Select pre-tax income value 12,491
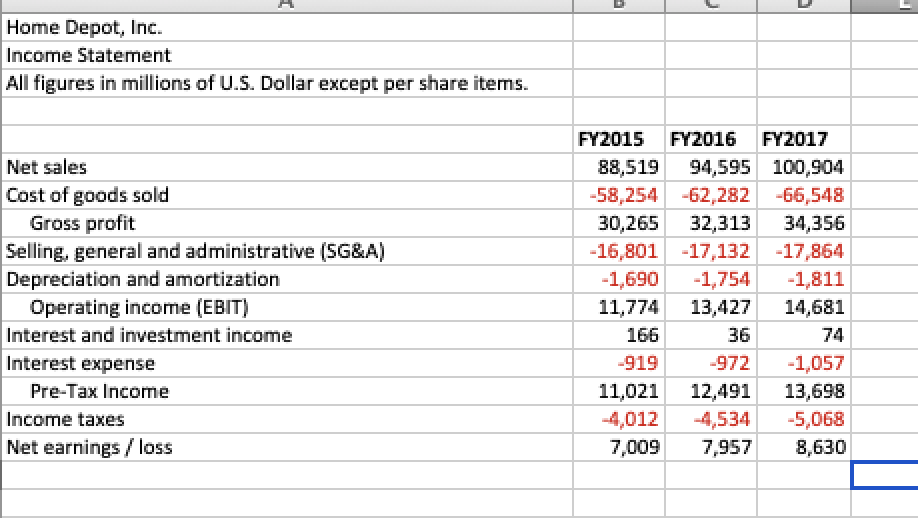Viewport: 918px width, 518px height. pos(711,391)
